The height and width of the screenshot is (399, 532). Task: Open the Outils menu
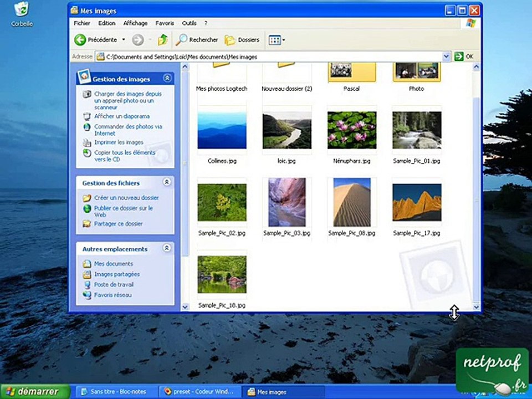click(x=189, y=23)
